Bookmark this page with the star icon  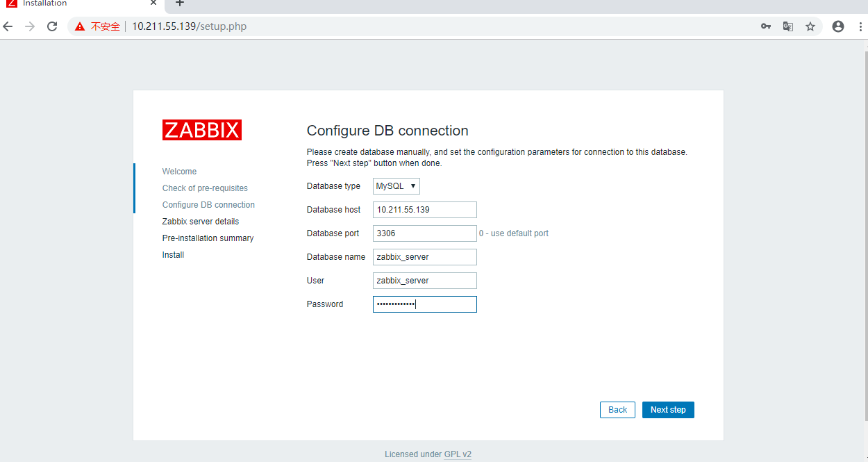(x=810, y=26)
